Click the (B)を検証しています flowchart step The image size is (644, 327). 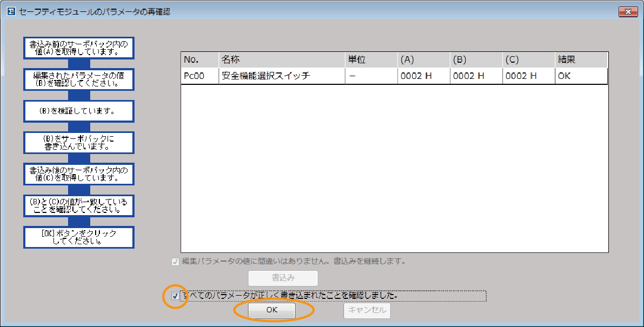point(78,111)
